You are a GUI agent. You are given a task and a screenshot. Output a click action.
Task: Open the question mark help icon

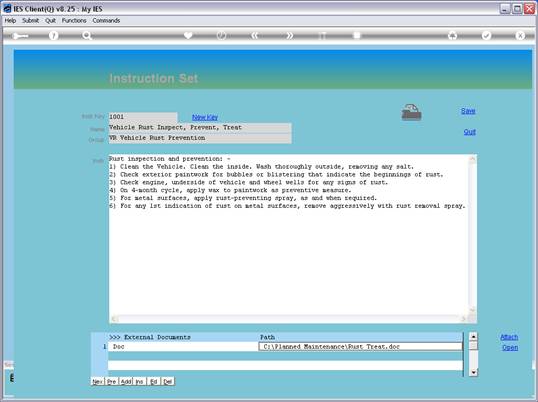[x=53, y=35]
